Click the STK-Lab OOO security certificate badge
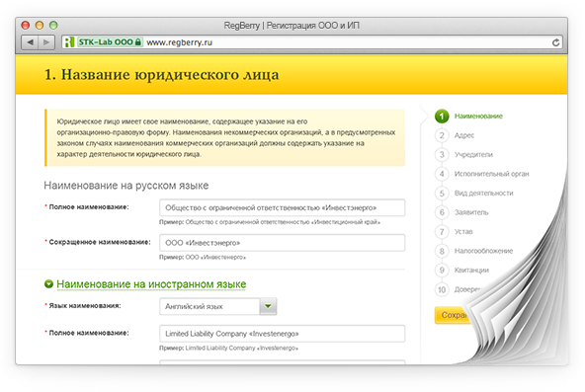The width and height of the screenshot is (585, 392). tap(110, 42)
